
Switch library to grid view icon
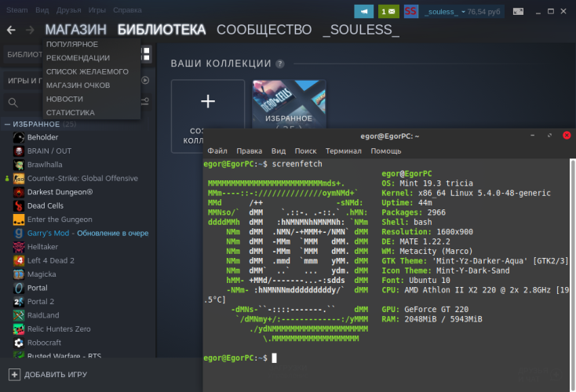(x=146, y=54)
